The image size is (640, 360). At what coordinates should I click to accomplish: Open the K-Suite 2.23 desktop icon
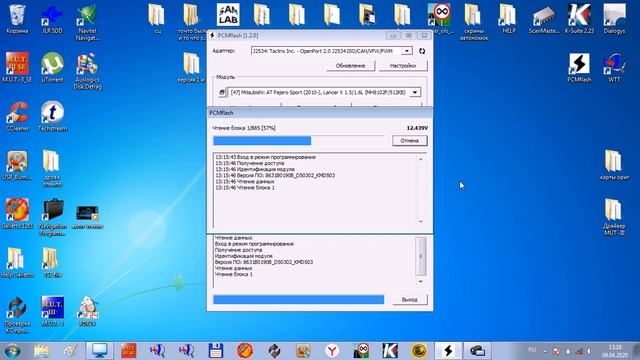coord(580,19)
